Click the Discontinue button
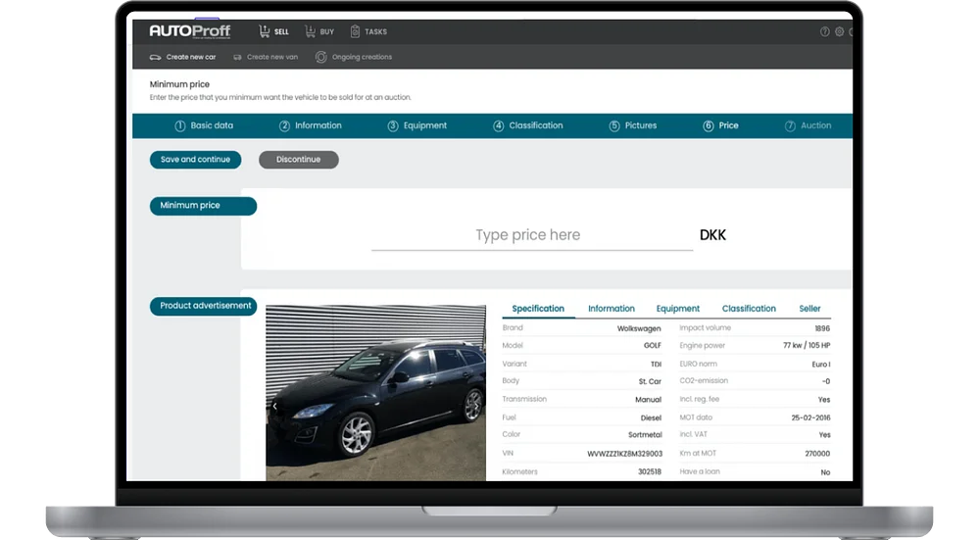Image resolution: width=980 pixels, height=540 pixels. 299,160
